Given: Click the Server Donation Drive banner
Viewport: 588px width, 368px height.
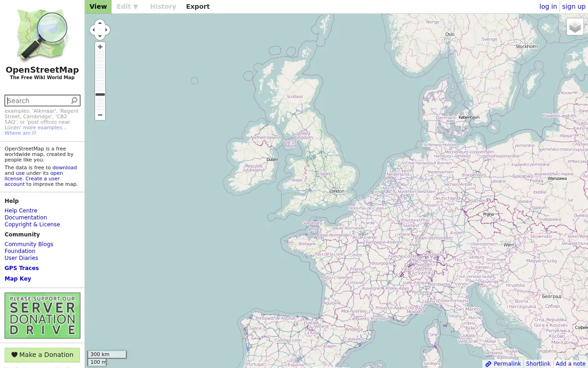Looking at the screenshot, I should pyautogui.click(x=42, y=316).
